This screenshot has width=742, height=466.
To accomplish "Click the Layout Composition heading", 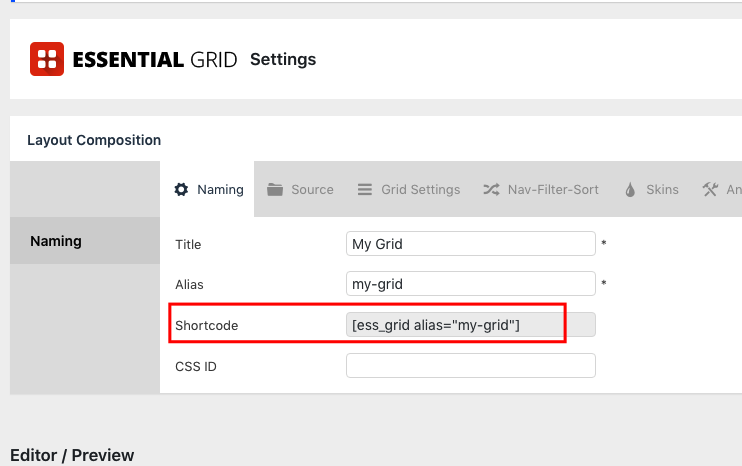I will (x=94, y=140).
